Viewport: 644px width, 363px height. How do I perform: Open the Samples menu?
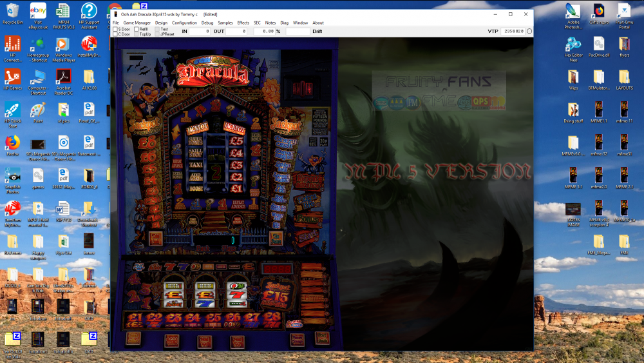click(x=225, y=23)
